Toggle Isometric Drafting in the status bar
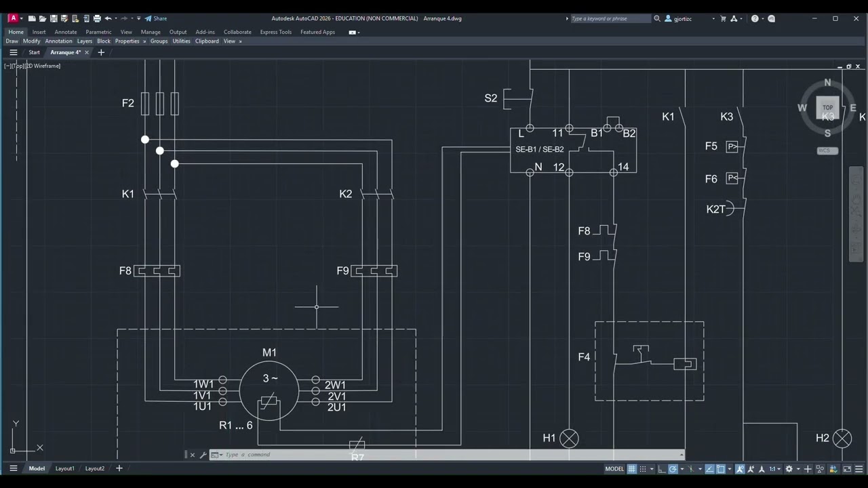 coord(691,469)
